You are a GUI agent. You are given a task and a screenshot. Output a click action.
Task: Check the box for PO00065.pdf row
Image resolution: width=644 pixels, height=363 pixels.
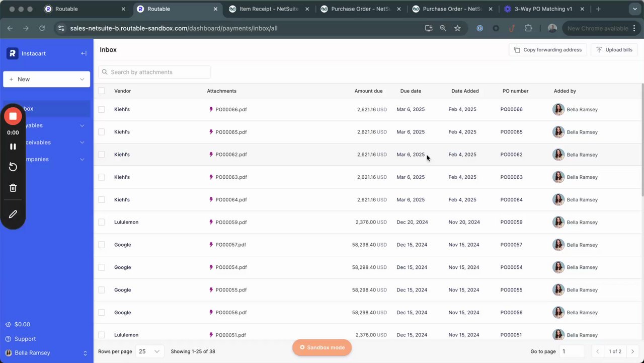tap(102, 132)
